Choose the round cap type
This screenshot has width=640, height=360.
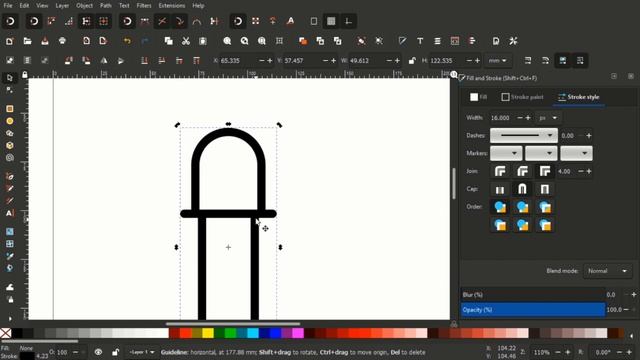click(x=522, y=189)
